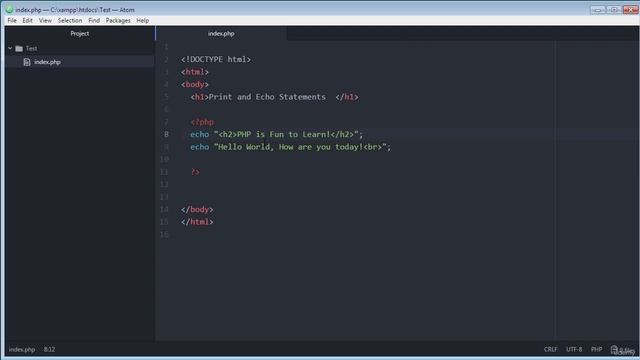Open the View menu
Screen dimensions: 640x360
click(x=45, y=20)
